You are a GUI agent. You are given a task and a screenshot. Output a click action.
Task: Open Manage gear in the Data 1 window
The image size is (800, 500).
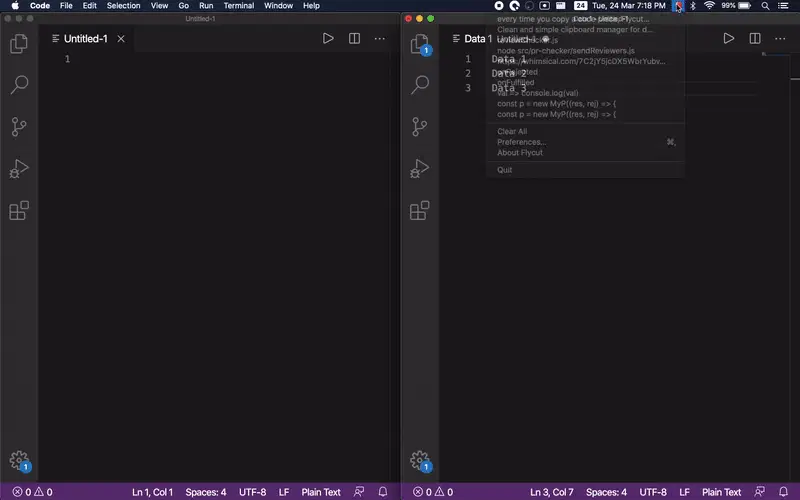click(420, 461)
